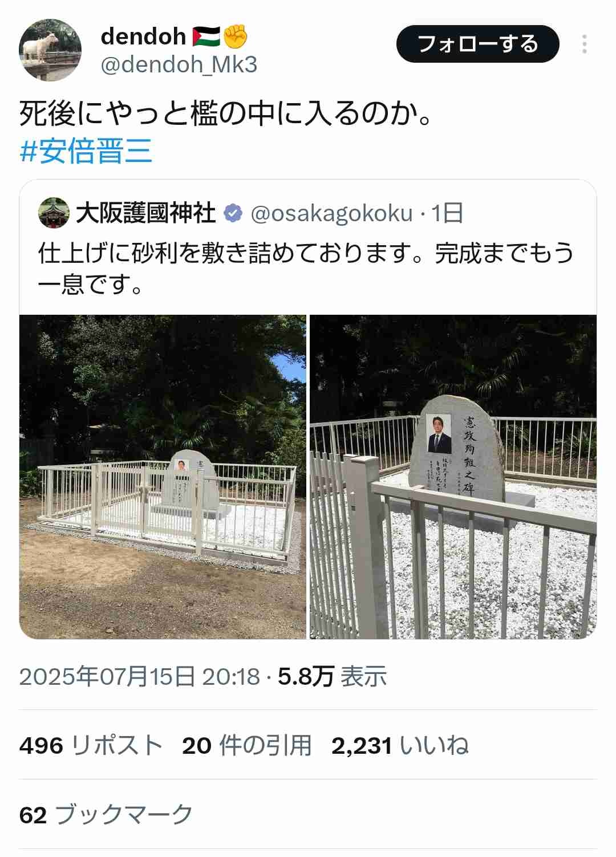This screenshot has width=616, height=857.
Task: Click the 大阪護國神社 display name
Action: coord(146,213)
